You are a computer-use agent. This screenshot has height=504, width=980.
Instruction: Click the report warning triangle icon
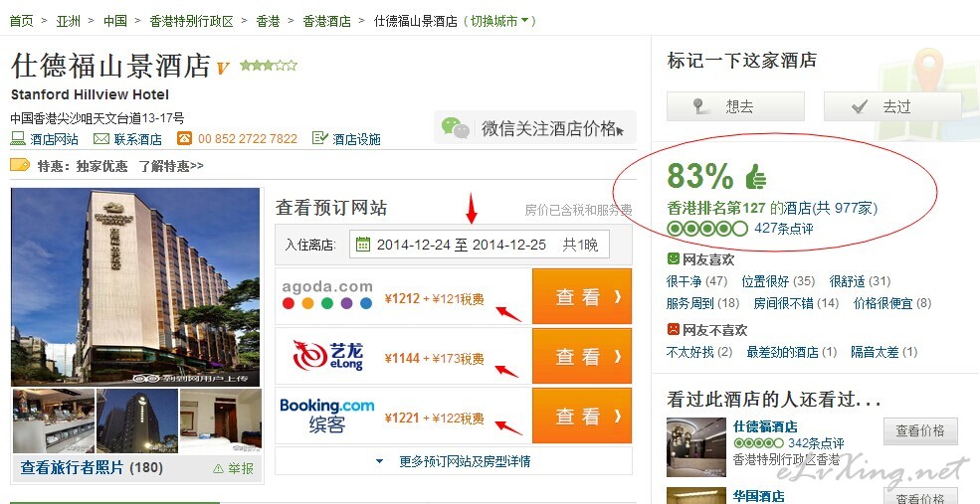click(218, 468)
